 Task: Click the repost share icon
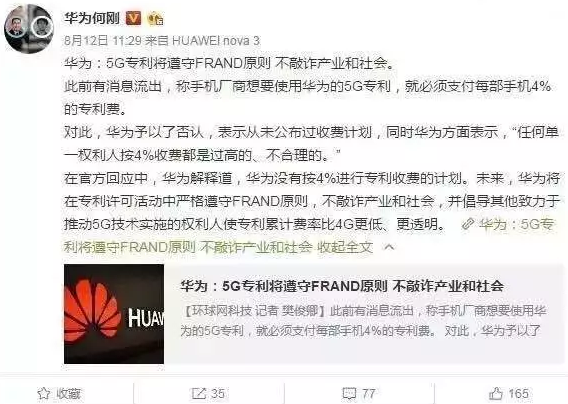pos(199,393)
